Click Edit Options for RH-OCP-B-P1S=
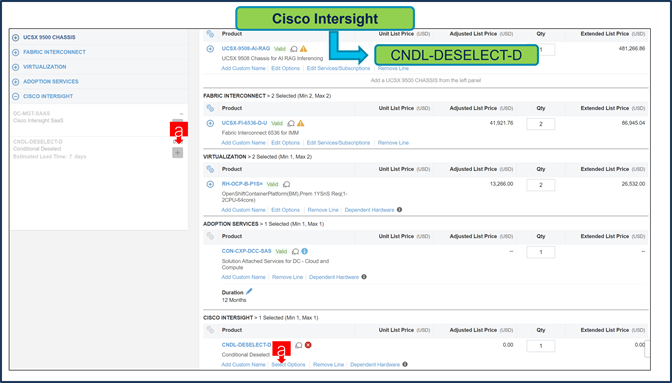The width and height of the screenshot is (672, 383). coord(285,210)
